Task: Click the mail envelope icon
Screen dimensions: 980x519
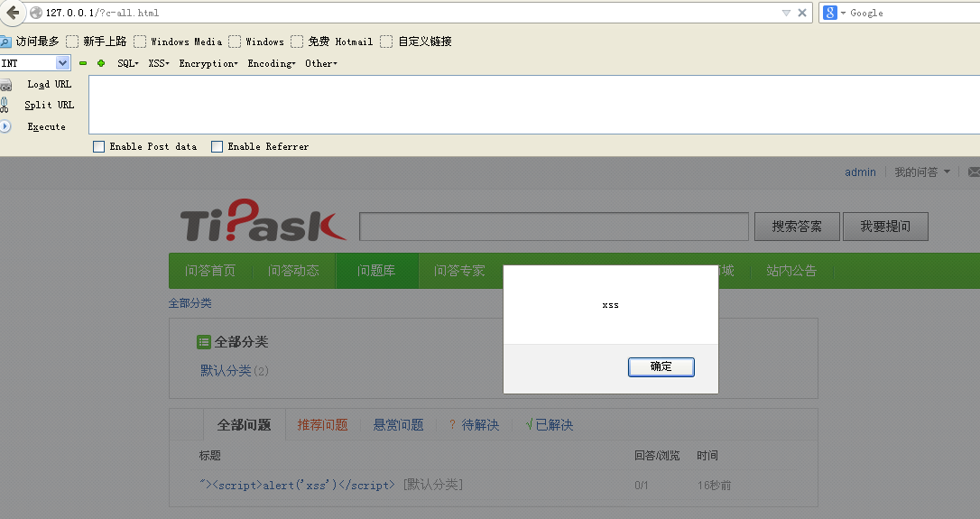Action: tap(974, 172)
